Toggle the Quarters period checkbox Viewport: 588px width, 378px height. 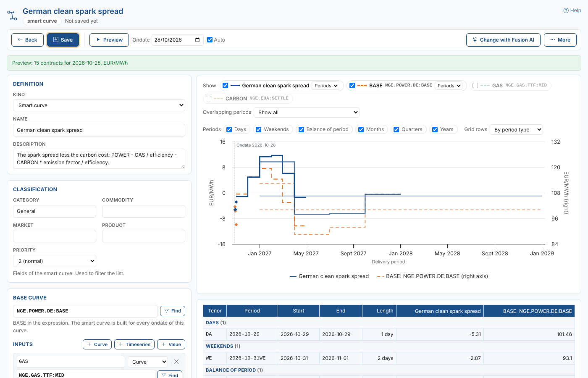[x=396, y=130]
